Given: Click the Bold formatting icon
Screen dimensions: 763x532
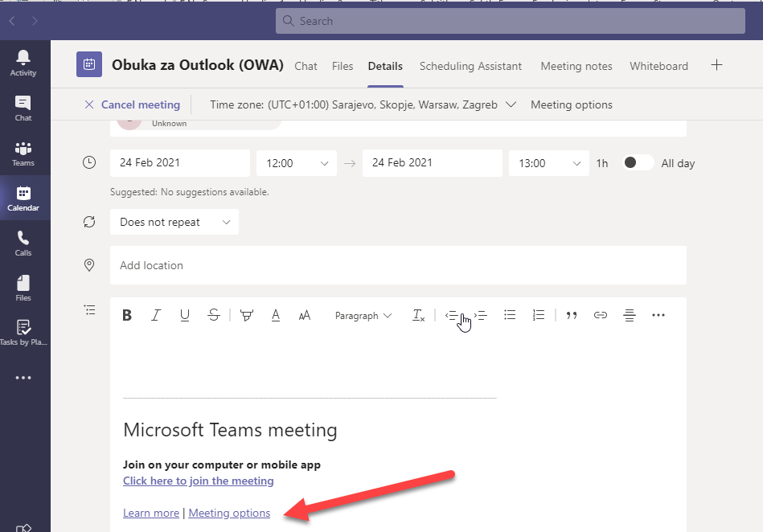Looking at the screenshot, I should click(127, 316).
